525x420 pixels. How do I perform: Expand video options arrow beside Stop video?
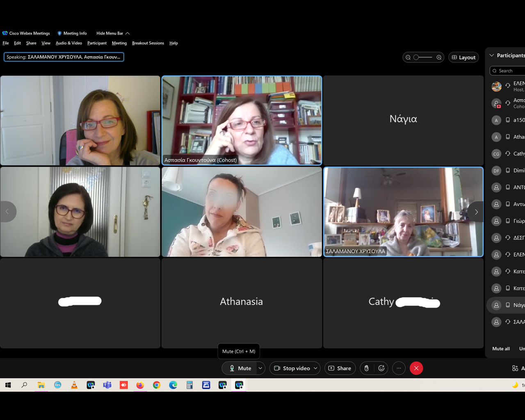click(x=315, y=368)
